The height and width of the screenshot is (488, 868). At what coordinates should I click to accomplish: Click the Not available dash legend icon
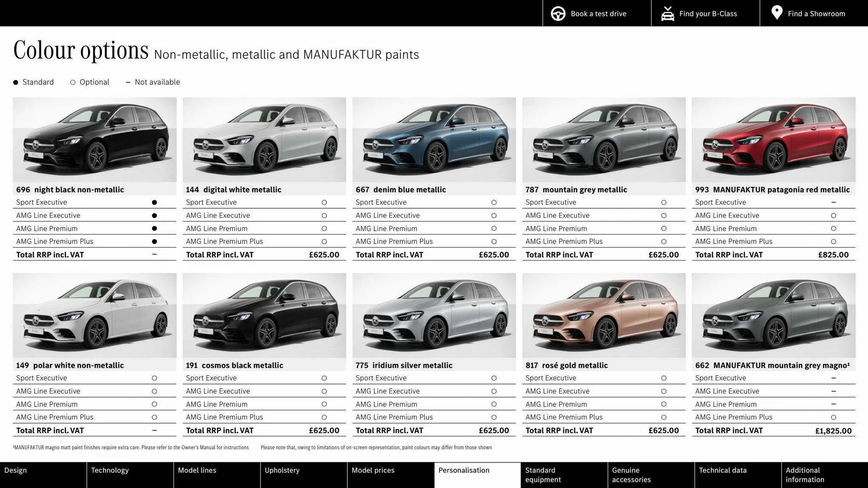click(x=128, y=82)
